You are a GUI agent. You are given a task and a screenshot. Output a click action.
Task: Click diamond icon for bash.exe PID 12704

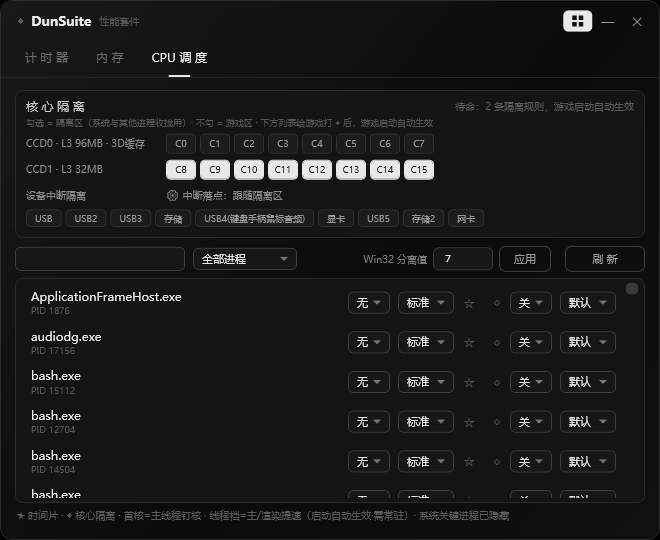tap(497, 422)
